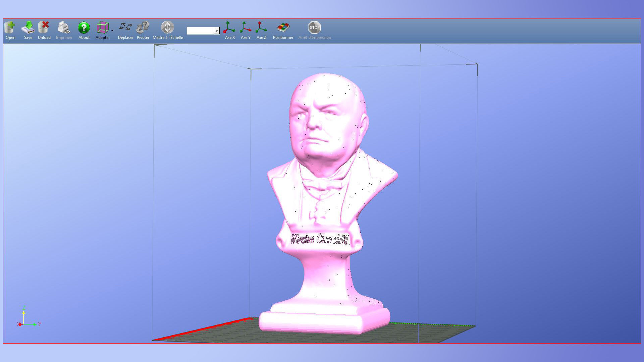The width and height of the screenshot is (644, 362).
Task: Select the Axe Z axis button
Action: (x=261, y=27)
